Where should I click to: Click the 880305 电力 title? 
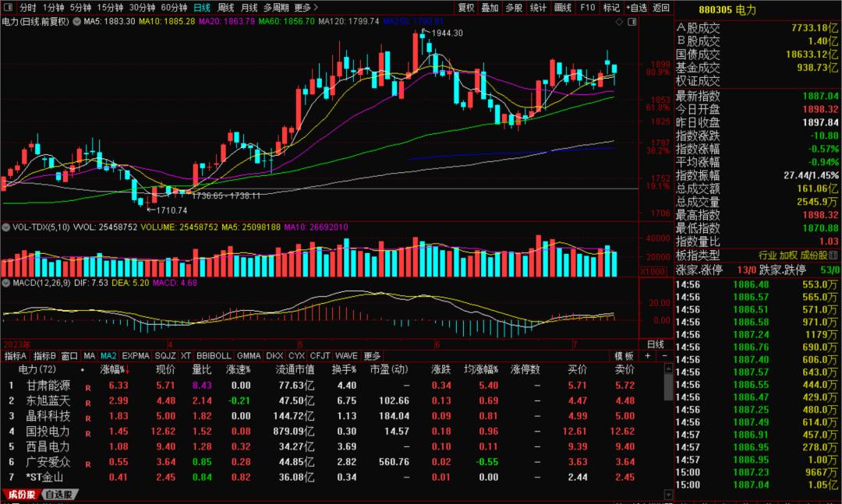pos(727,9)
